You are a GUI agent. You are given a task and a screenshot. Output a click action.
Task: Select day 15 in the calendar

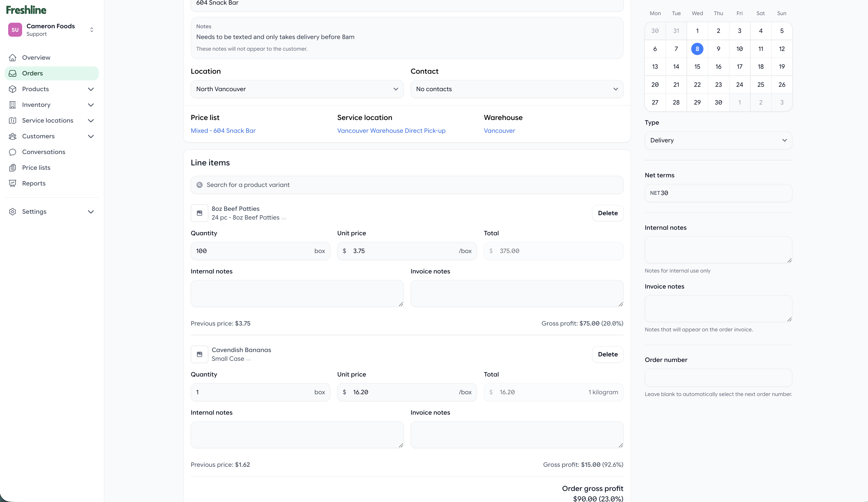point(697,66)
